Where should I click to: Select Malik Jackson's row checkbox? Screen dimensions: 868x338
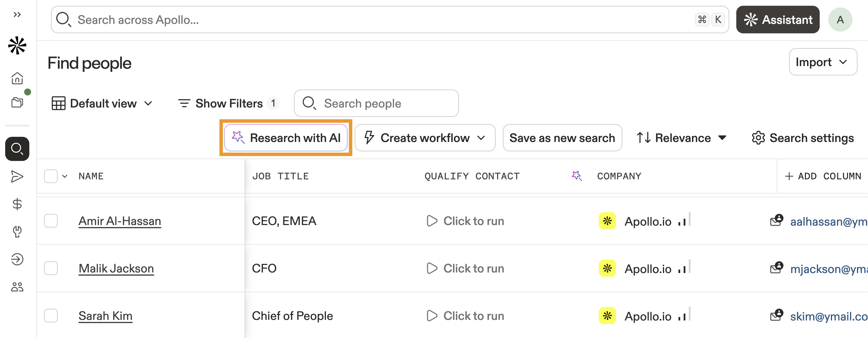point(51,268)
